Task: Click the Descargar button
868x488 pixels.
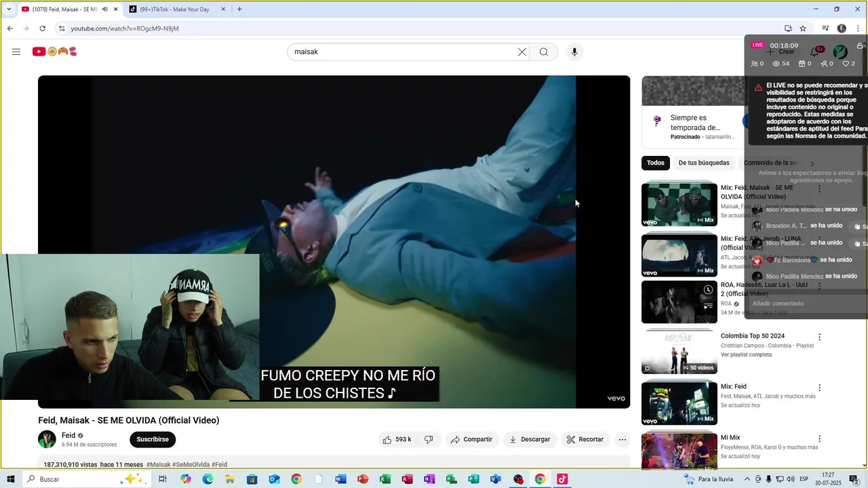Action: click(x=530, y=439)
